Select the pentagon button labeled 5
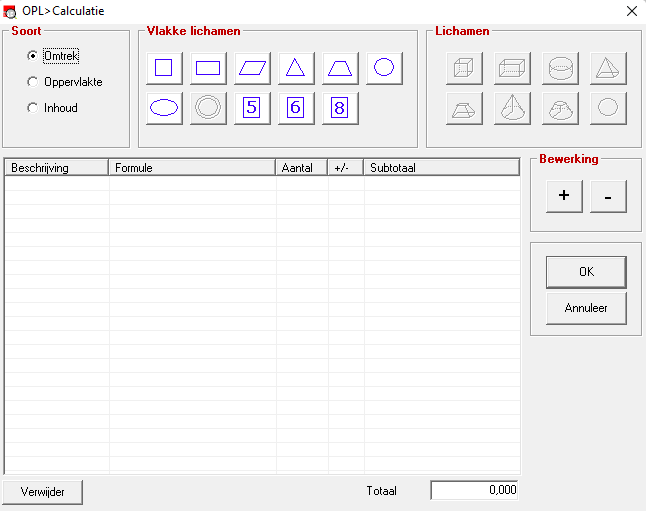 coord(253,108)
